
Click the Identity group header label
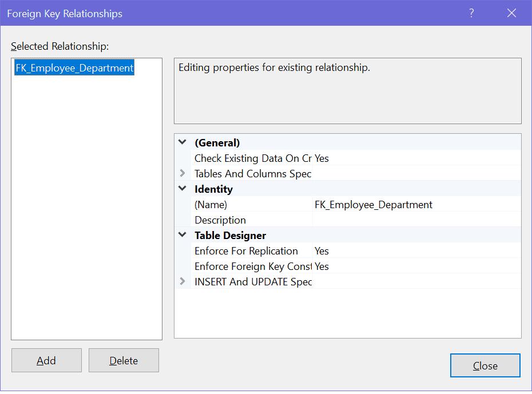pos(213,189)
